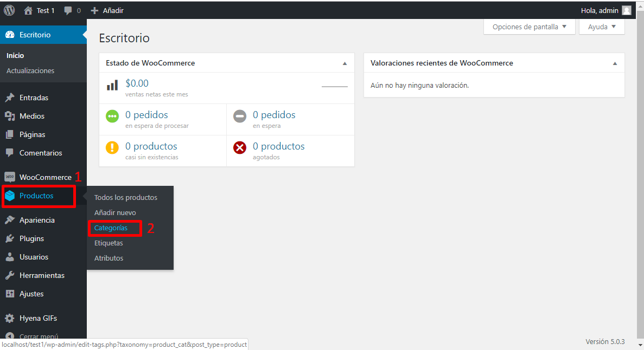Click the Estado de WooCommerce title
644x350 pixels.
tap(150, 63)
